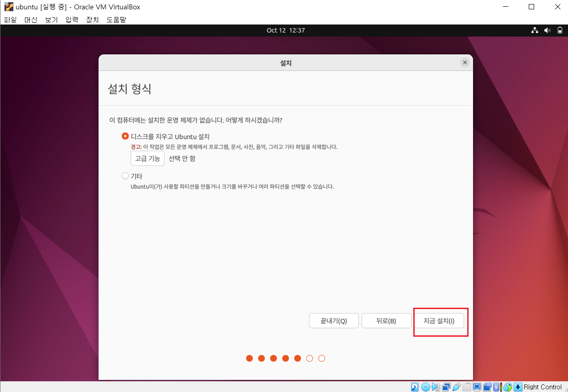Open the 장치 menu

point(92,20)
